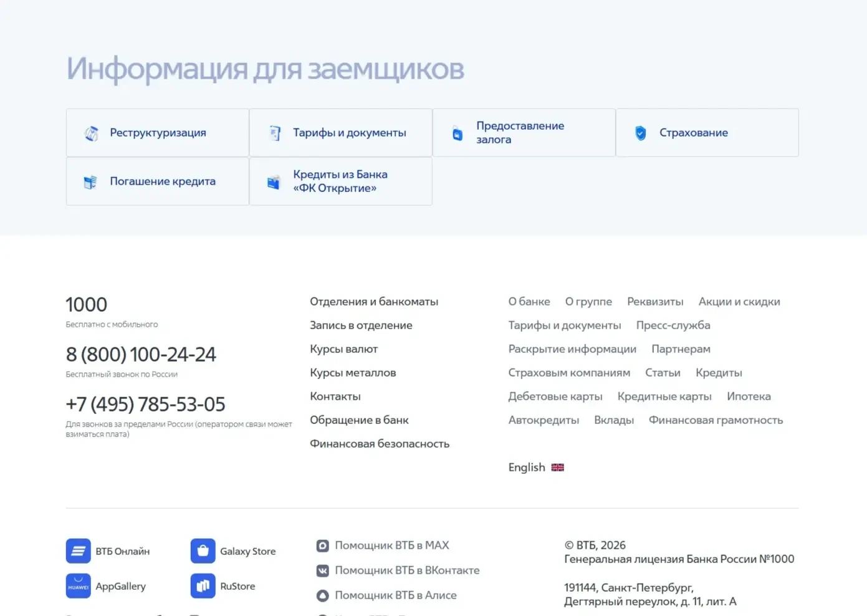
Task: Open the Отделения и банкоматы link
Action: [374, 302]
